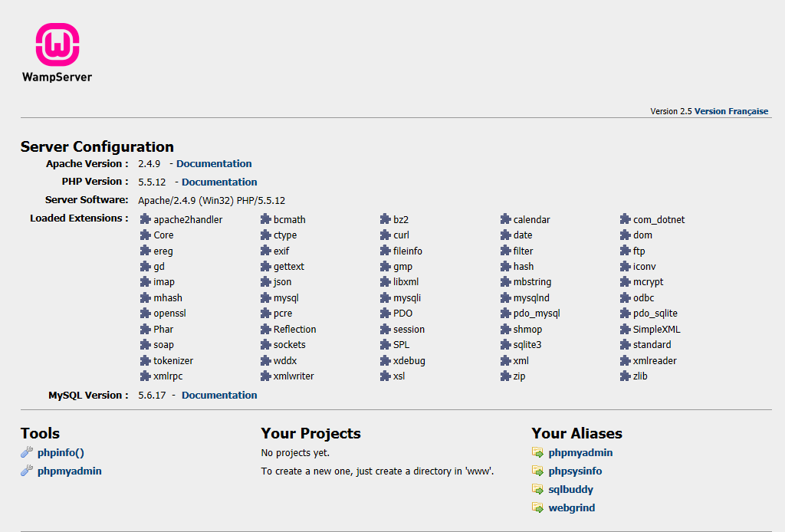
Task: Click the 'mysqlnd' extension name
Action: point(531,298)
